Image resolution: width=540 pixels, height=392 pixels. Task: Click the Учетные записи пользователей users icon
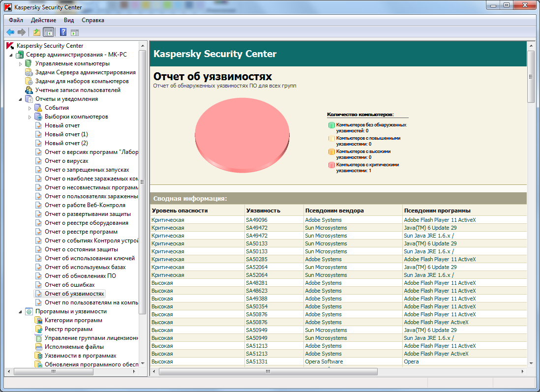29,90
